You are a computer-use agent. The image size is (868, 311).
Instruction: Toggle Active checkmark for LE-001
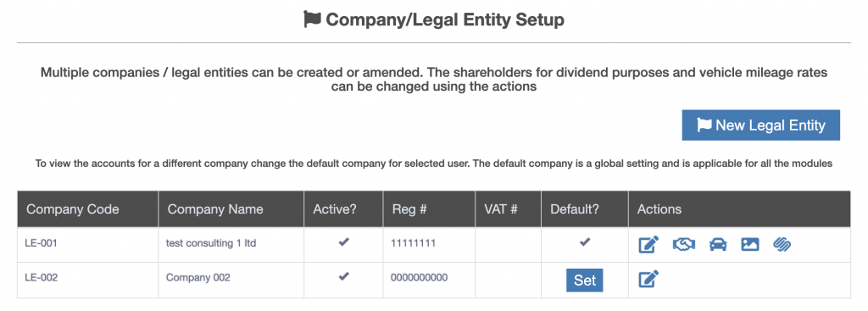click(x=344, y=242)
